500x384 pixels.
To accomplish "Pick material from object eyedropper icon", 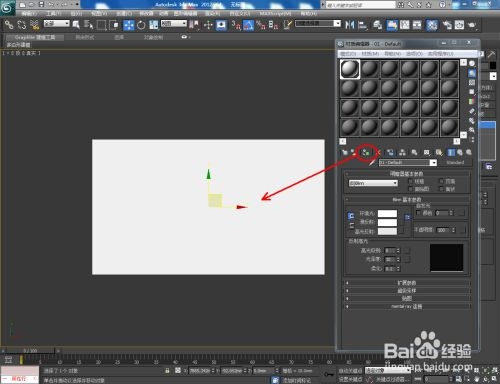I will 372,163.
